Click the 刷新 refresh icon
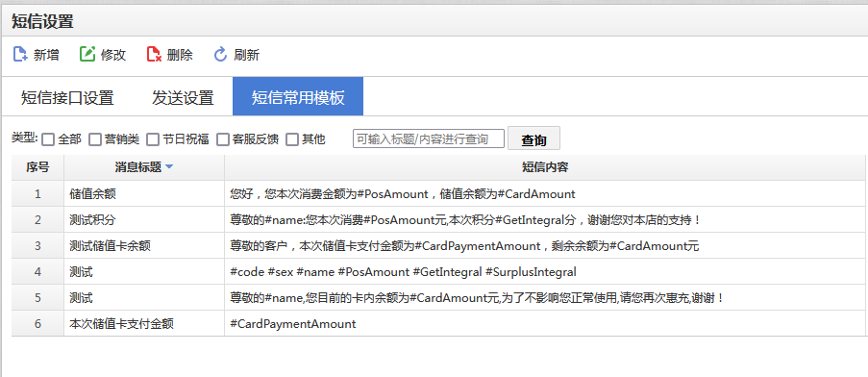Screen dimensions: 868x377 (221, 54)
